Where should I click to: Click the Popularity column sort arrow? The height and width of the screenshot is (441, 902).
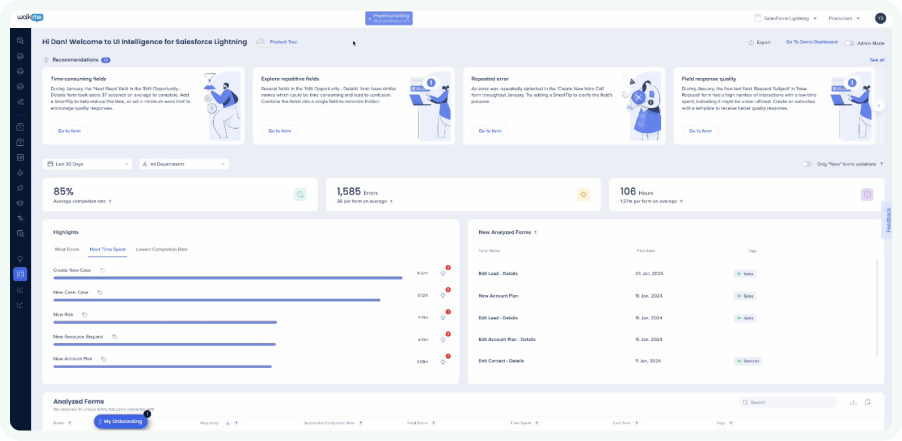227,423
